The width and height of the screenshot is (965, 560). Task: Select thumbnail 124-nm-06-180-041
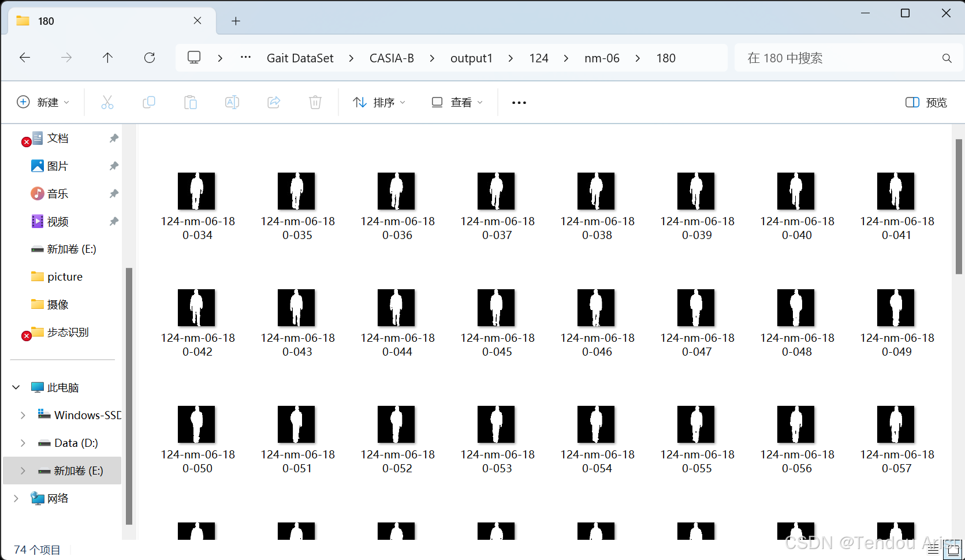click(x=896, y=191)
